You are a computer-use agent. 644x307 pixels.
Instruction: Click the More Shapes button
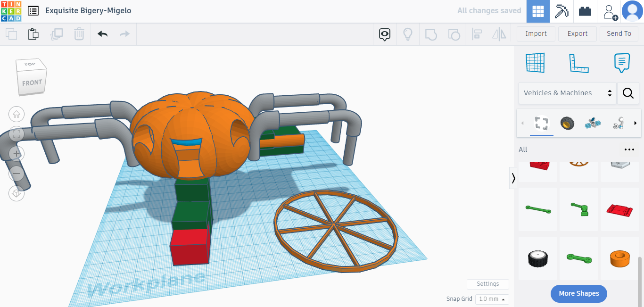point(578,293)
